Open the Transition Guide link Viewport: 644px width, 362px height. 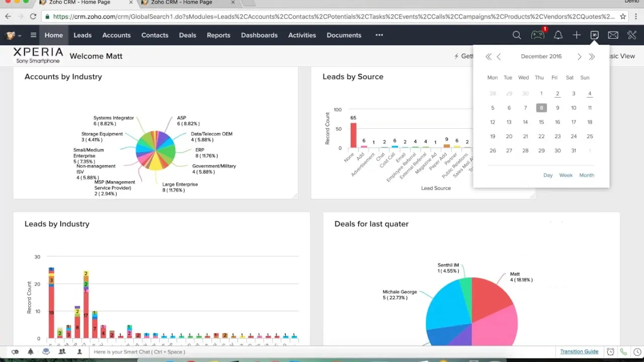[x=579, y=351]
